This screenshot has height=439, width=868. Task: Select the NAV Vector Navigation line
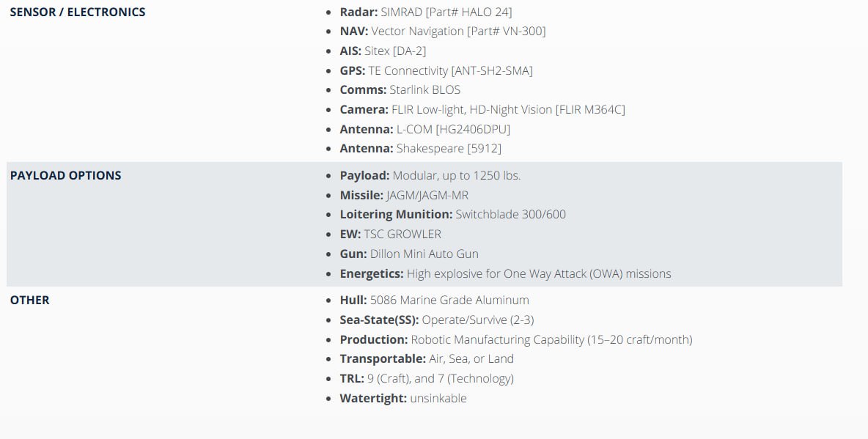pyautogui.click(x=442, y=31)
